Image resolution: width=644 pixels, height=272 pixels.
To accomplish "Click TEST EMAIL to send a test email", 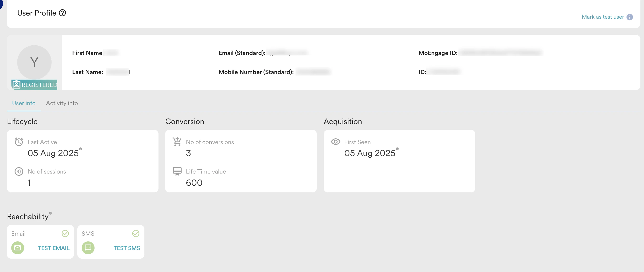I will [53, 248].
